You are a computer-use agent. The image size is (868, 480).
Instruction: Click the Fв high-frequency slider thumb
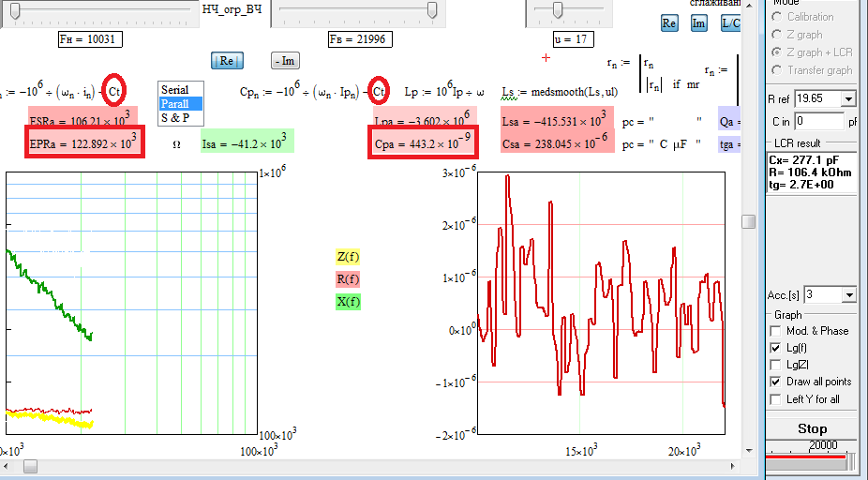[x=432, y=10]
